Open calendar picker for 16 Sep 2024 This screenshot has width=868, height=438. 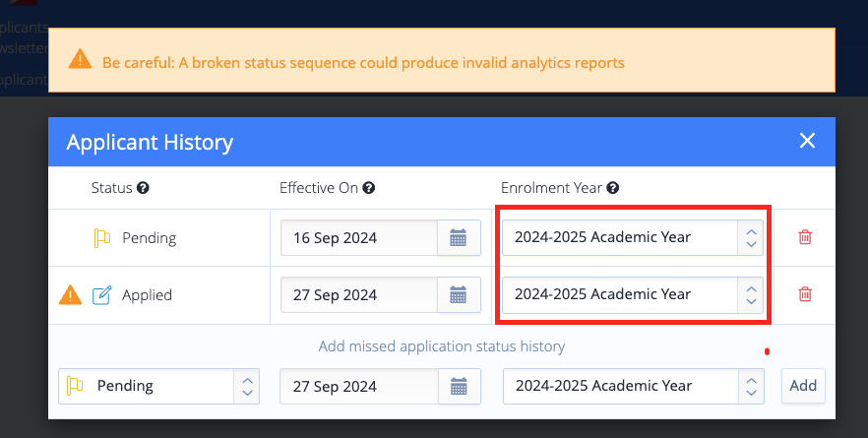pyautogui.click(x=459, y=237)
